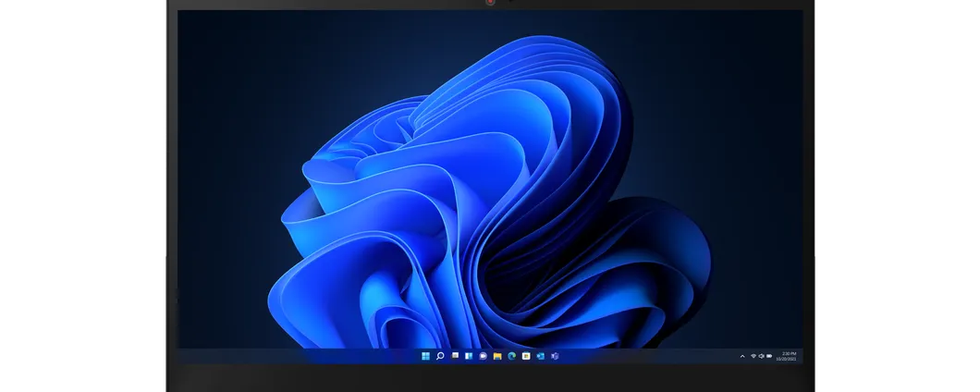Open Task View on taskbar
Image resolution: width=980 pixels, height=392 pixels.
(455, 355)
